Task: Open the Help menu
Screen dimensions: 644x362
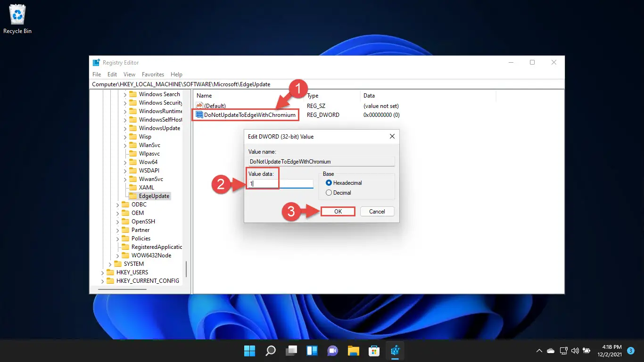Action: 176,74
